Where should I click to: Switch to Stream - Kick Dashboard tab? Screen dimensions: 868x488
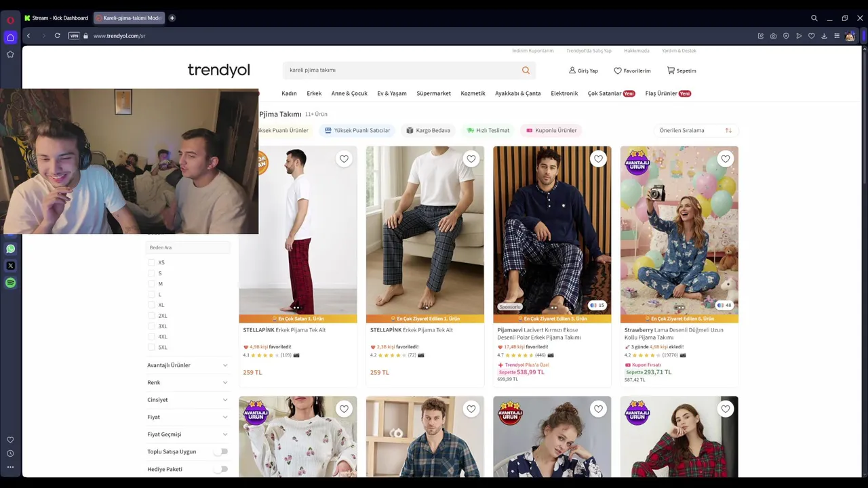click(x=56, y=18)
